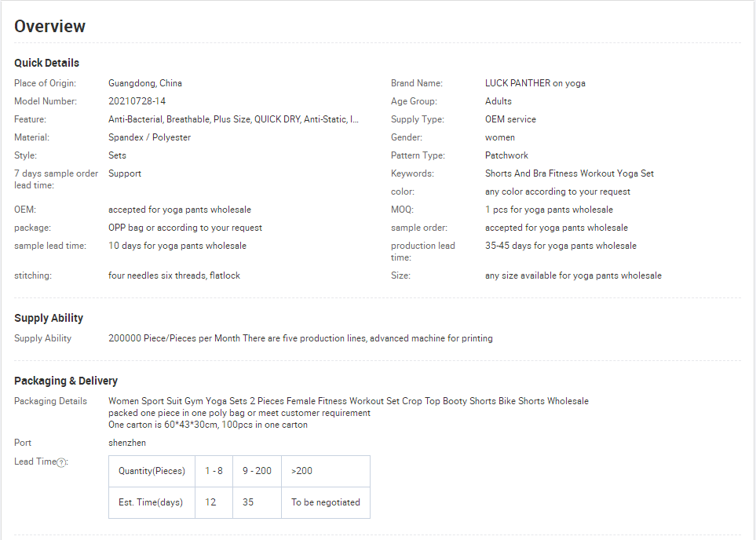The image size is (756, 540).
Task: Click '35-45 days for yoga pants wholesale'
Action: pyautogui.click(x=561, y=246)
